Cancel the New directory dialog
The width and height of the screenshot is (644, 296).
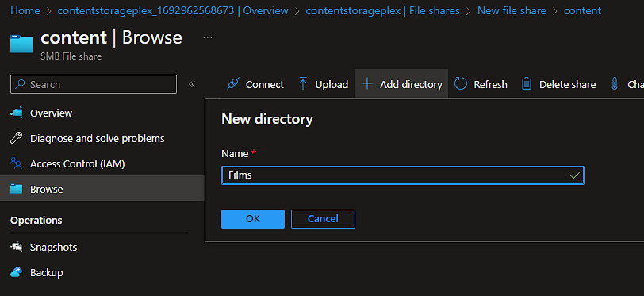[x=323, y=219]
